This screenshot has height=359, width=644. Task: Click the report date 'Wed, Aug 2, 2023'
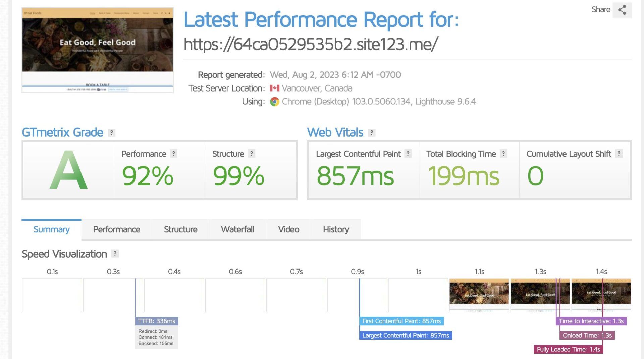[304, 75]
